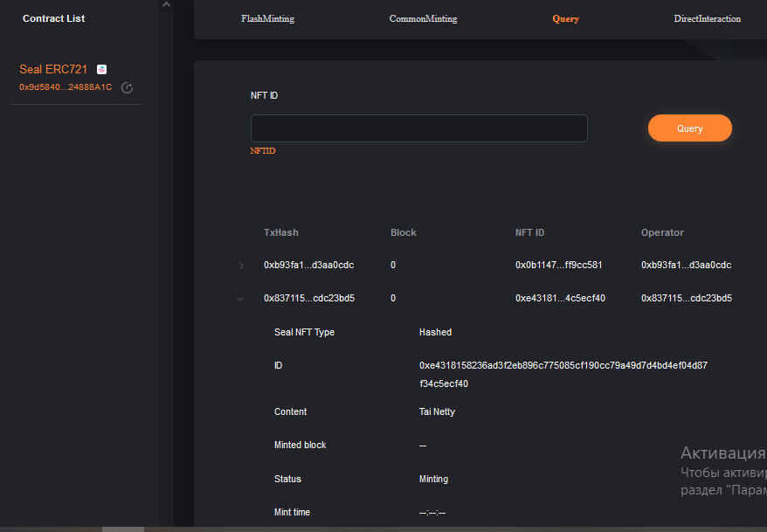Click contract address 0x9d5840...24888A1C
Image resolution: width=767 pixels, height=532 pixels.
pos(66,87)
